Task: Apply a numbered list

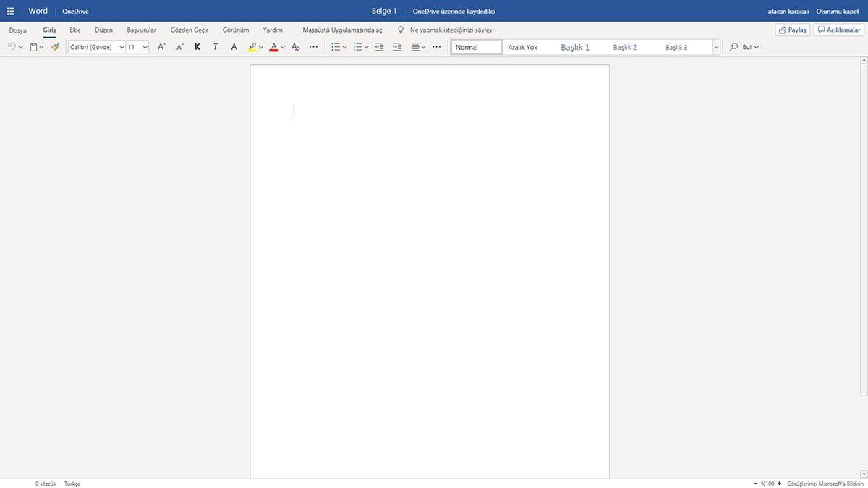Action: (x=358, y=46)
